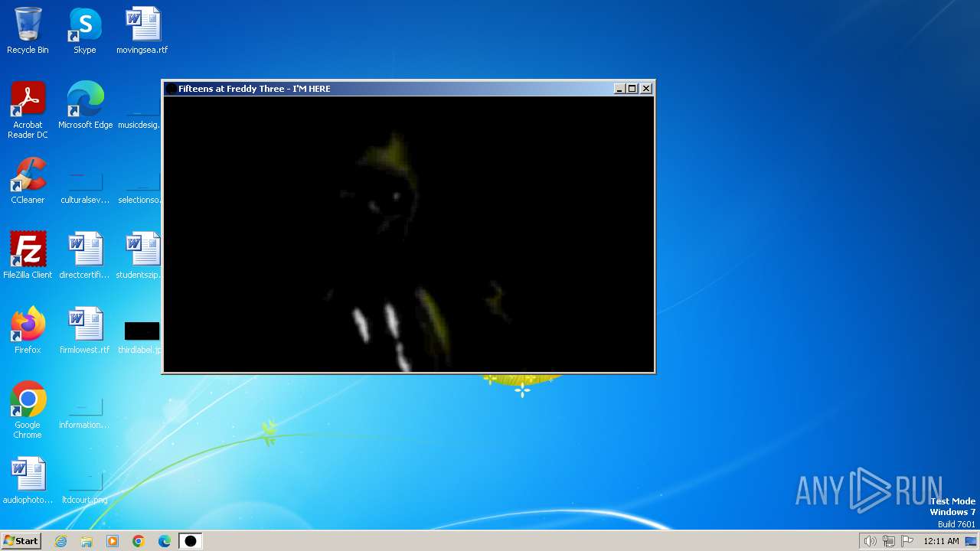Click inside the dark game screen
Screen dimensions: 980x551
pyautogui.click(x=409, y=233)
